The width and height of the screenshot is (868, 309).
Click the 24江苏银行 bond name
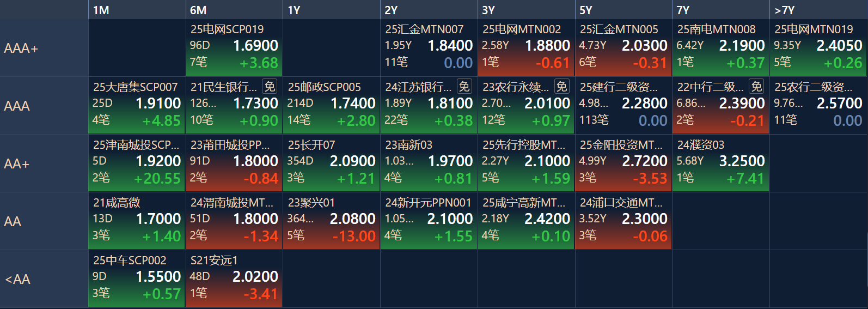tap(419, 87)
